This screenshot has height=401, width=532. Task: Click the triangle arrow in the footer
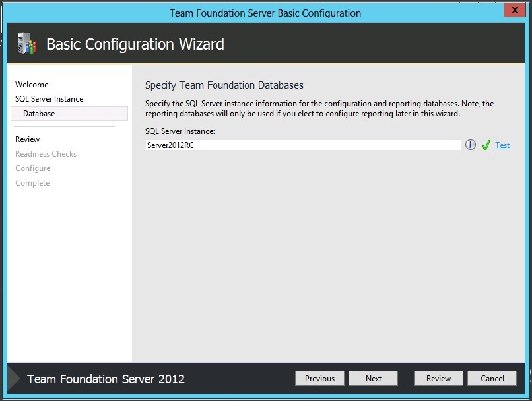14,379
